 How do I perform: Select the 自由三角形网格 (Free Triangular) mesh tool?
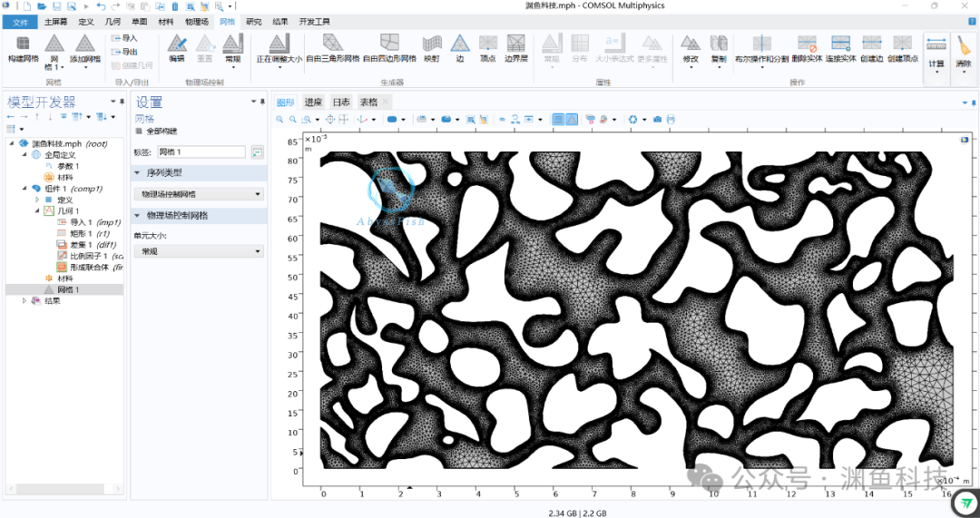[x=332, y=49]
